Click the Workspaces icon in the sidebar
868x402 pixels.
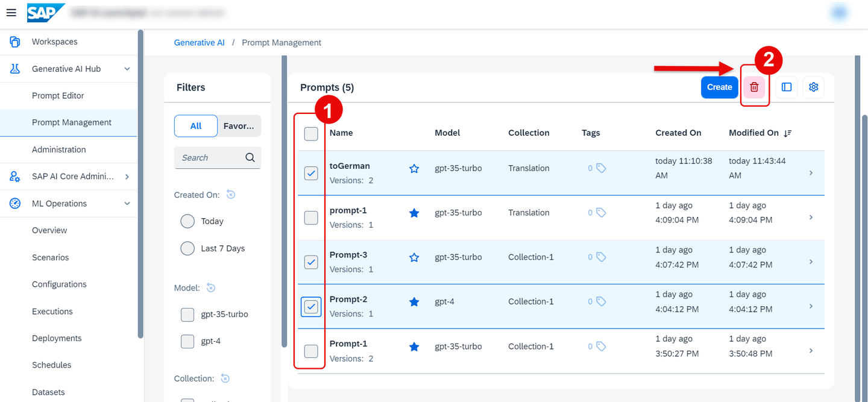click(15, 42)
